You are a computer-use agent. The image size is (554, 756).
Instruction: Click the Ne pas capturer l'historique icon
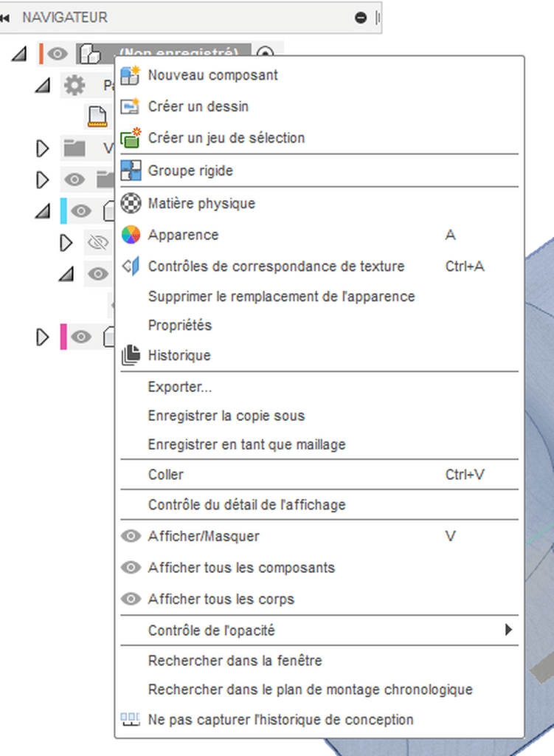click(x=130, y=719)
